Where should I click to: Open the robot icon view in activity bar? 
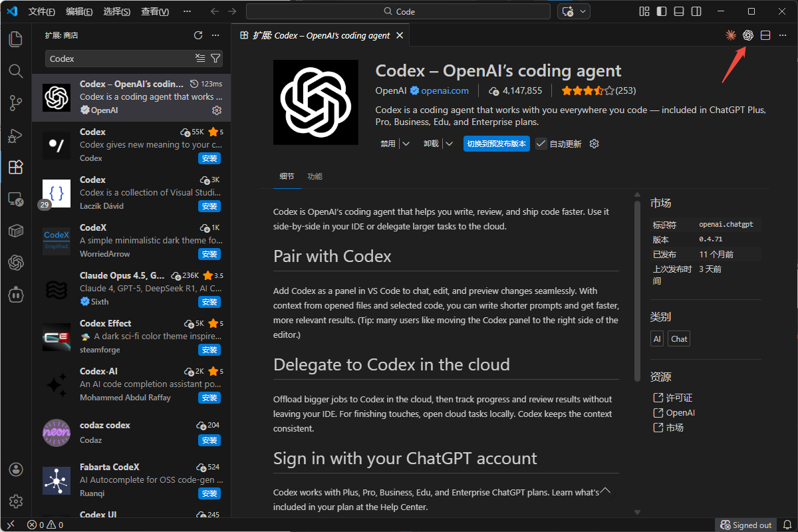point(16,294)
